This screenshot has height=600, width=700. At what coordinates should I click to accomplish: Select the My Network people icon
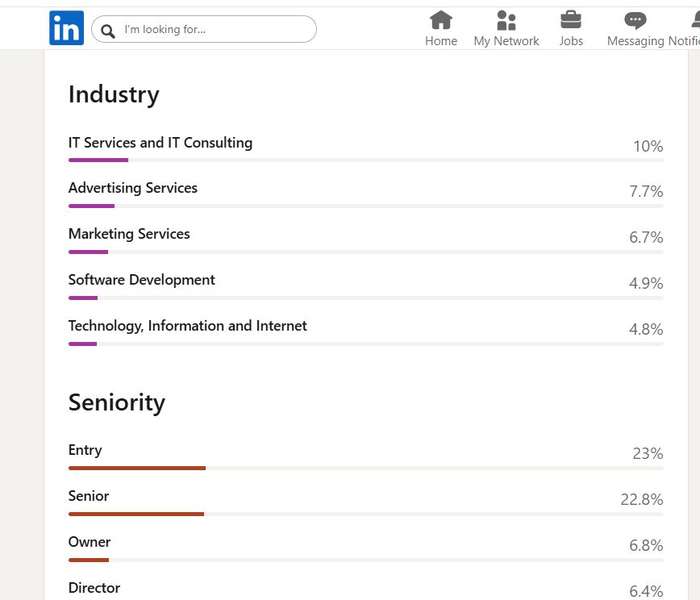point(506,19)
